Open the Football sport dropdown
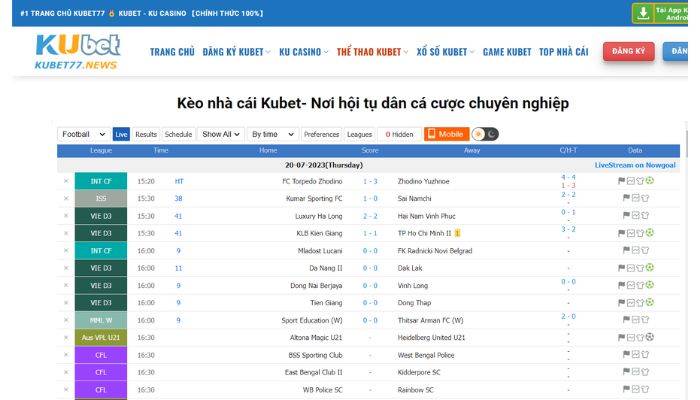The width and height of the screenshot is (700, 400). [x=83, y=134]
